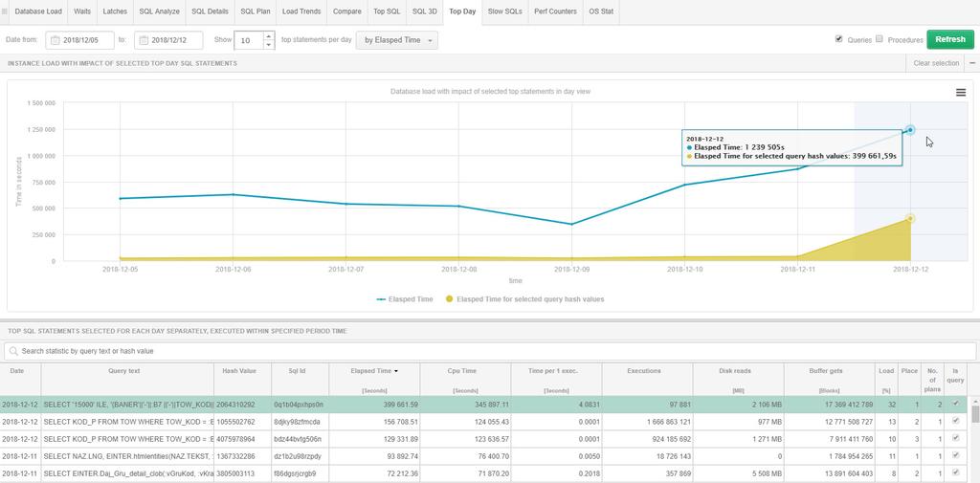Viewport: 980px width, 483px height.
Task: Click the Clear selection button
Action: click(936, 63)
